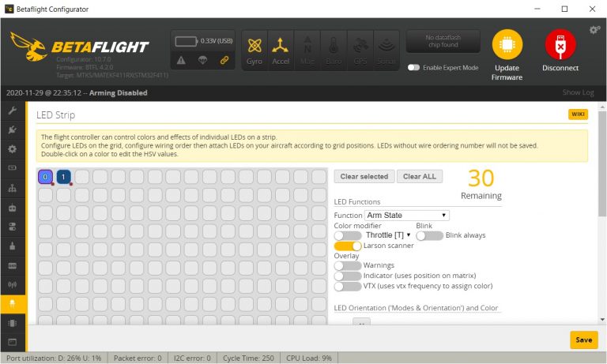Open the Throttle [T] color modifier dropdown
Viewport: 607px width, 364px height.
[388, 235]
